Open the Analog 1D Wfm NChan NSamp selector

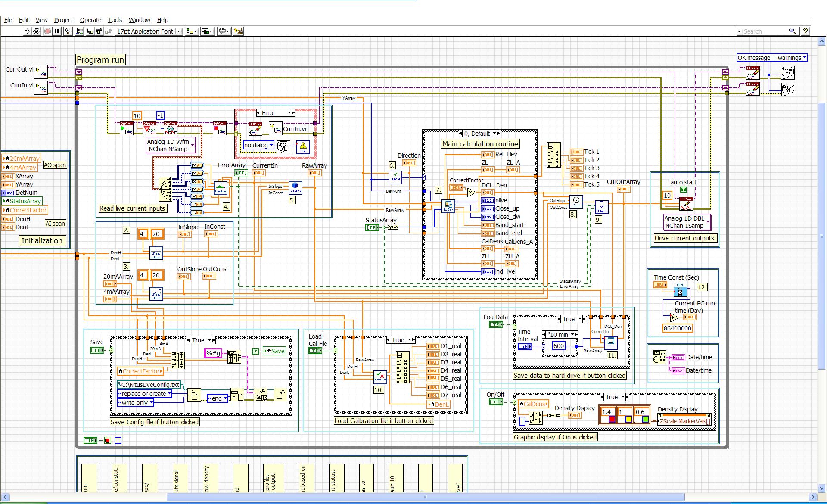(x=171, y=145)
